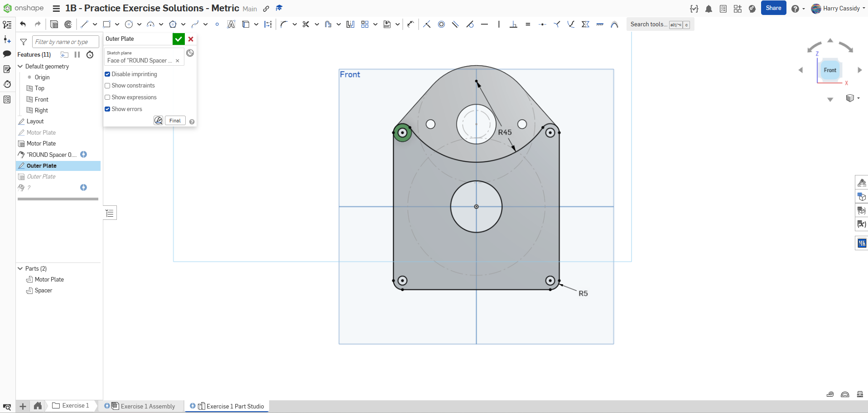Enable the Show expressions checkbox
This screenshot has height=413, width=868.
pos(107,97)
